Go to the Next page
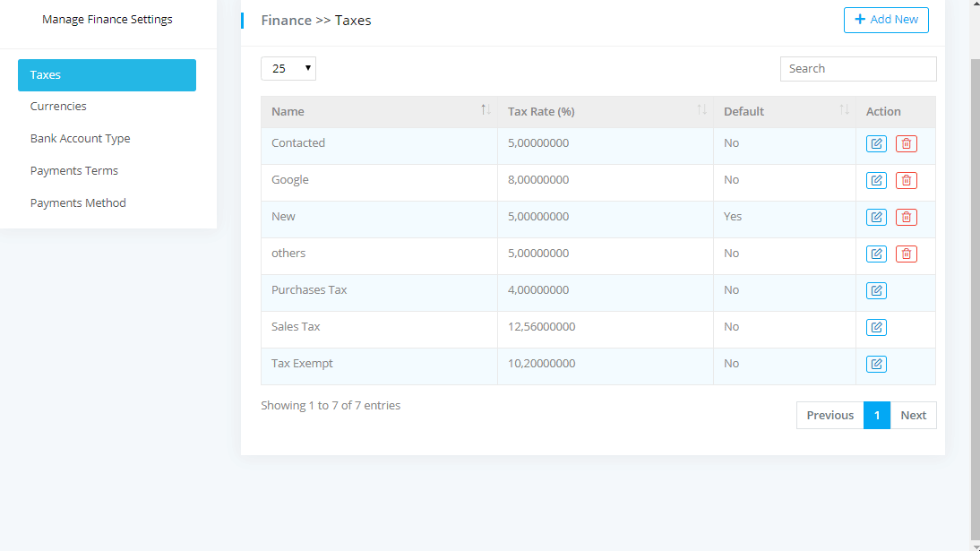This screenshot has width=980, height=551. (x=913, y=415)
